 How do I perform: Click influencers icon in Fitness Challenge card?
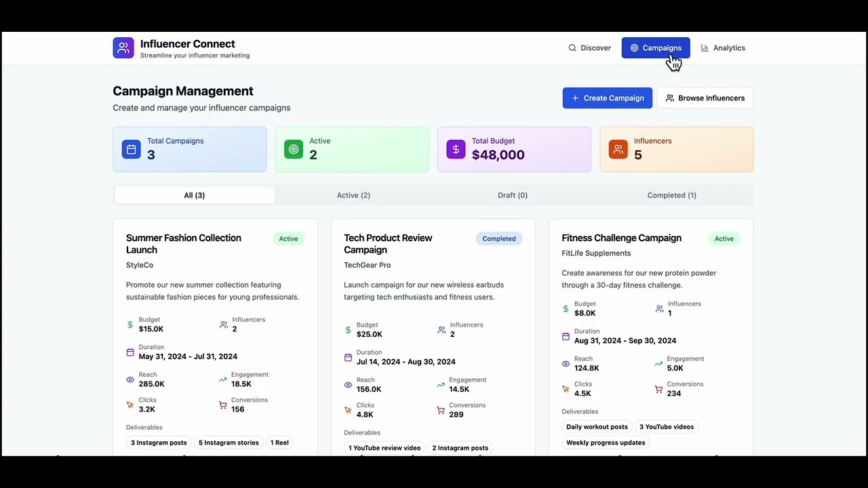659,309
